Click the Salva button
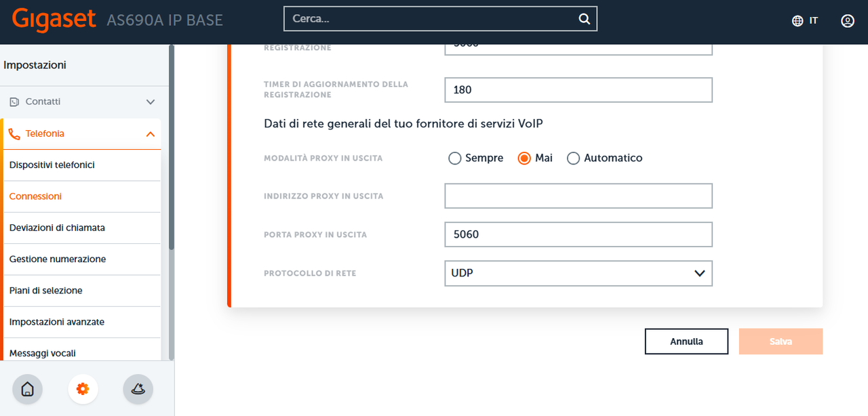The width and height of the screenshot is (868, 416). click(x=781, y=341)
